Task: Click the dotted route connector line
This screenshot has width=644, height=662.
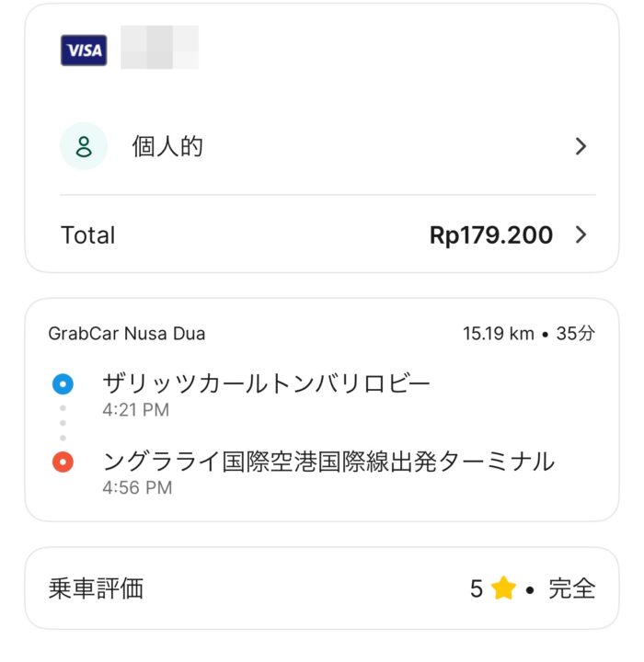Action: 63,422
